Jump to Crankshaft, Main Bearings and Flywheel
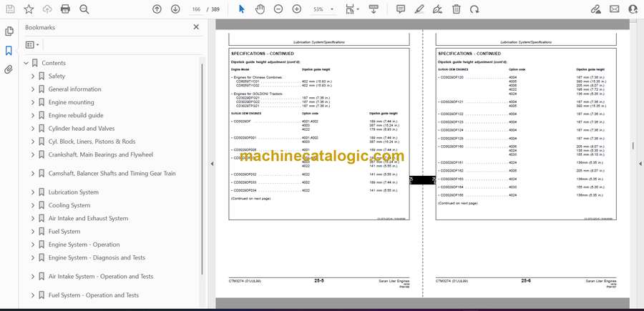Viewport: 644px width, 311px height. pos(101,154)
